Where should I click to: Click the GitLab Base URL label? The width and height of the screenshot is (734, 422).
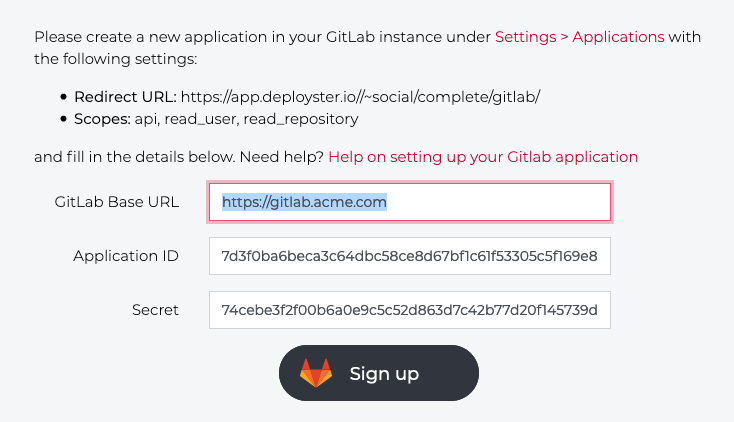pyautogui.click(x=117, y=202)
